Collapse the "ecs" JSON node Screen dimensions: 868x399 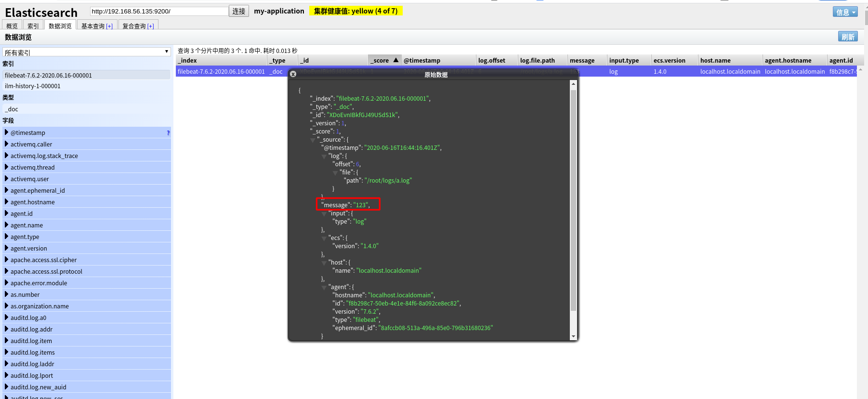(x=324, y=239)
